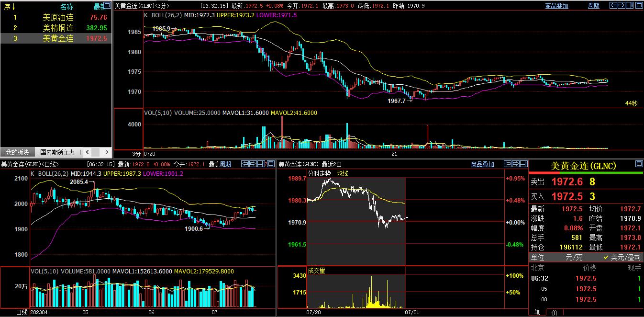Sort watchlist by 名称 column header
Image resolution: width=644 pixels, height=317 pixels.
pyautogui.click(x=67, y=7)
